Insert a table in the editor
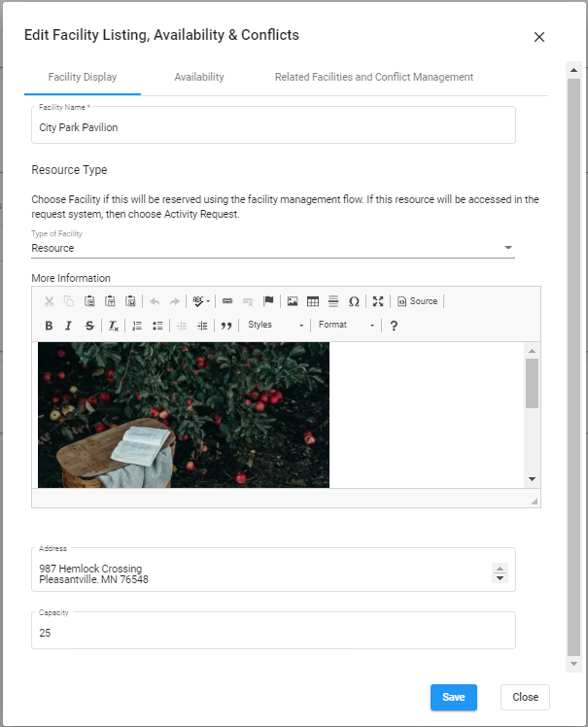Viewport: 588px width, 727px height. [313, 301]
